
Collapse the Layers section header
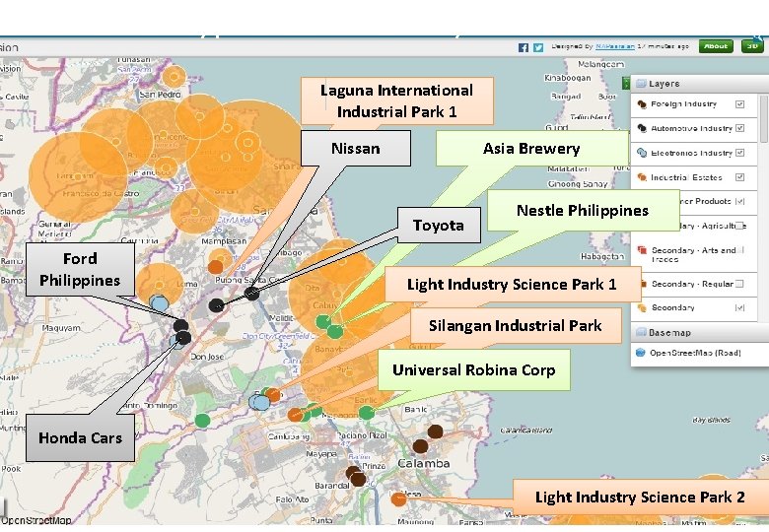pyautogui.click(x=699, y=84)
